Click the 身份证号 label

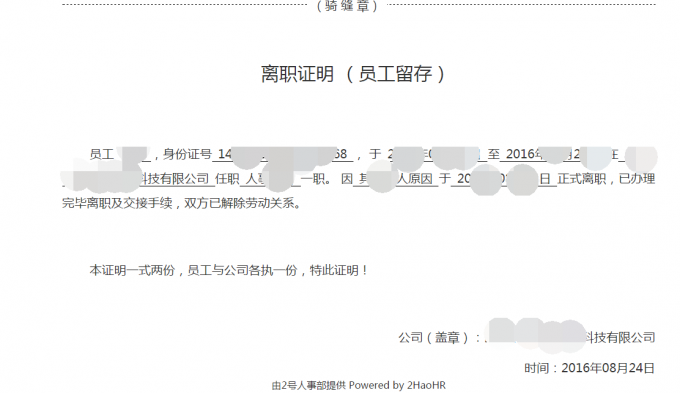click(x=187, y=154)
